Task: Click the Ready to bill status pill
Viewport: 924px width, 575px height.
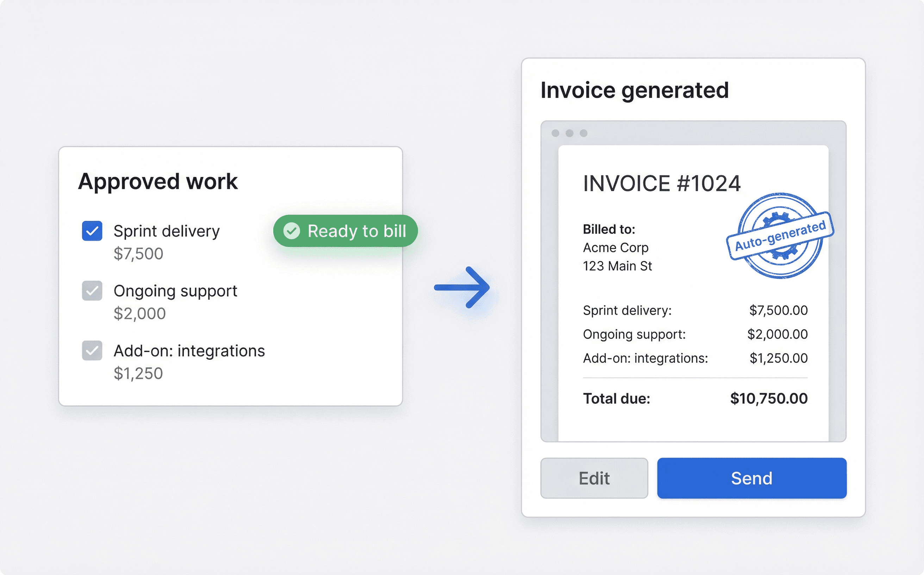Action: click(345, 230)
